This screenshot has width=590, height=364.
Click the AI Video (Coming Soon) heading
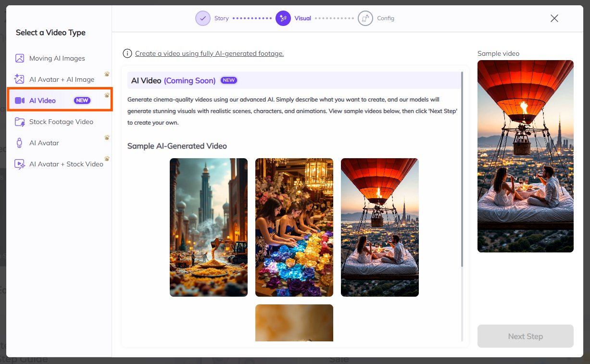coord(173,80)
